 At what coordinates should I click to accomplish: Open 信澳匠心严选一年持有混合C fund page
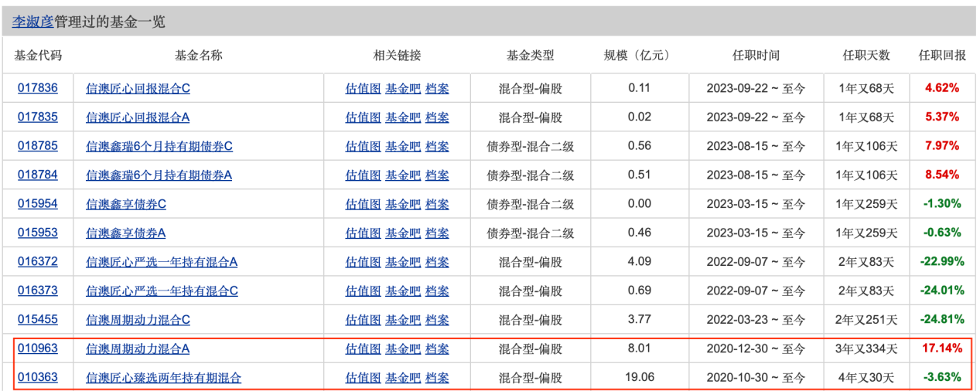click(162, 291)
